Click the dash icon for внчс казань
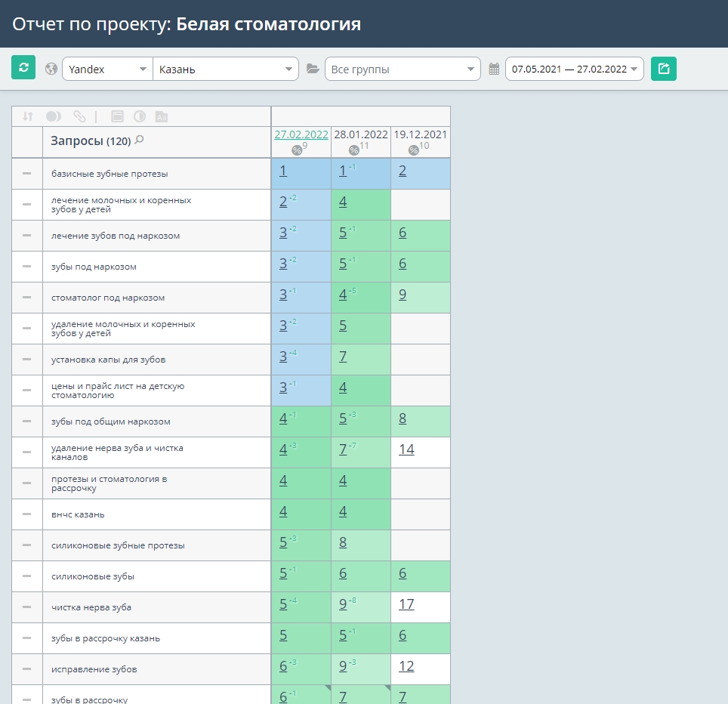Image resolution: width=728 pixels, height=704 pixels. click(x=27, y=514)
